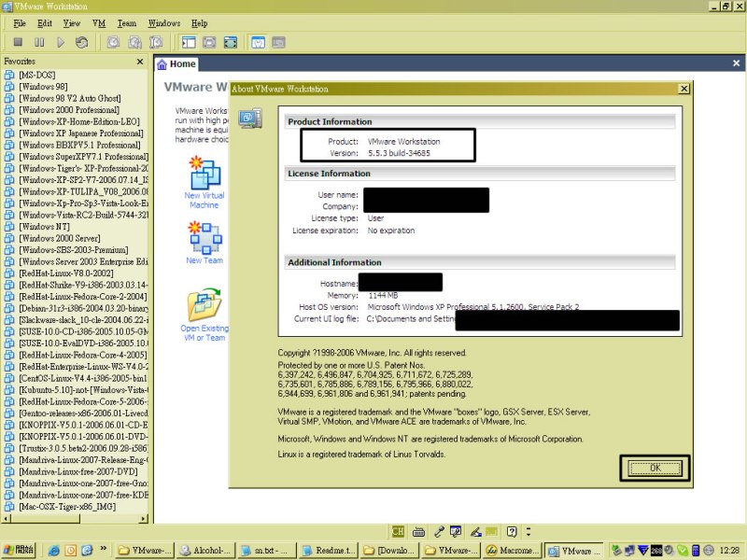This screenshot has width=747, height=560.
Task: Click the Revert to Snapshot toolbar icon
Action: (x=134, y=42)
